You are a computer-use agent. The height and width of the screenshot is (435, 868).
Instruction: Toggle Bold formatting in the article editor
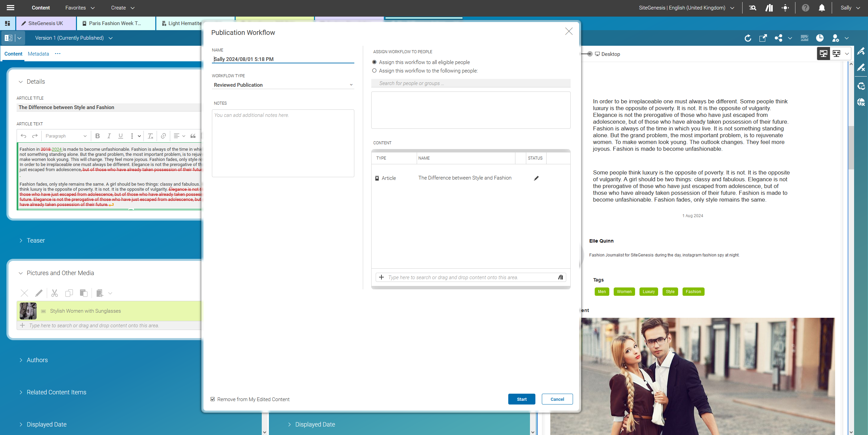click(98, 136)
